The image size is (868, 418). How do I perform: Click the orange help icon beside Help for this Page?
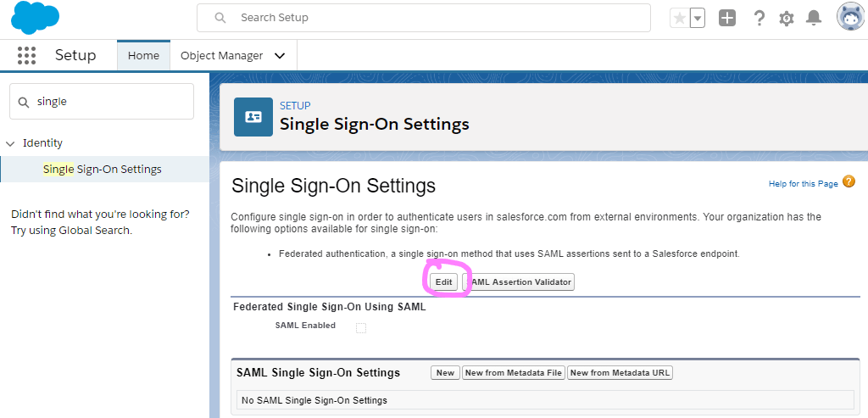coord(849,182)
